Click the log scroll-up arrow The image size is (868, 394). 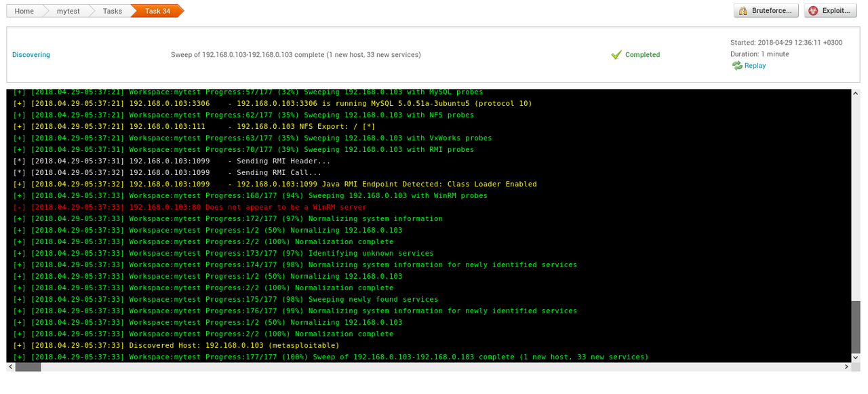[x=856, y=93]
